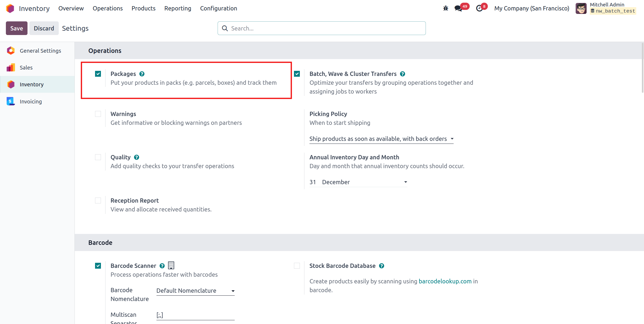Viewport: 644px width, 324px height.
Task: Click the building icon beside Barcode Scanner
Action: point(171,265)
